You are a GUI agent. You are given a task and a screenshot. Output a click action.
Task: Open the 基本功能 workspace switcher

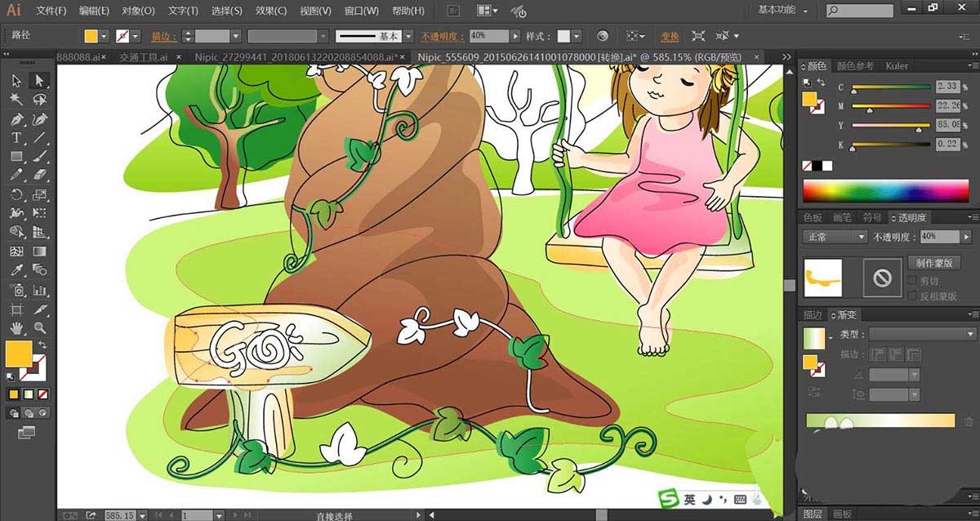point(782,11)
